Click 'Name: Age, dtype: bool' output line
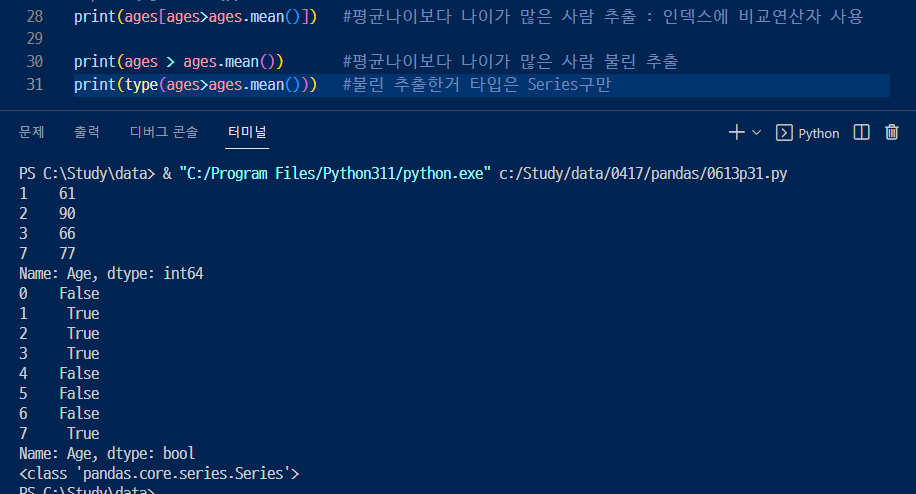This screenshot has width=916, height=494. tap(107, 453)
